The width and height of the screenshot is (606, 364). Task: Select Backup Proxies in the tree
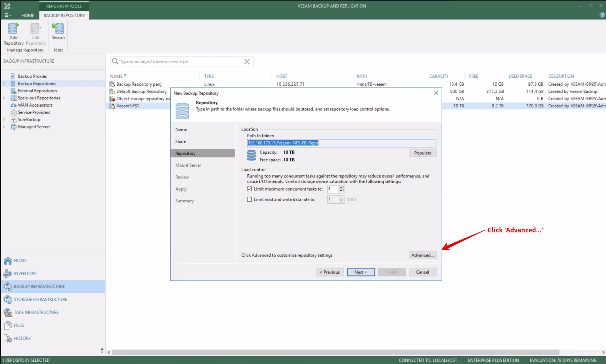pyautogui.click(x=32, y=76)
